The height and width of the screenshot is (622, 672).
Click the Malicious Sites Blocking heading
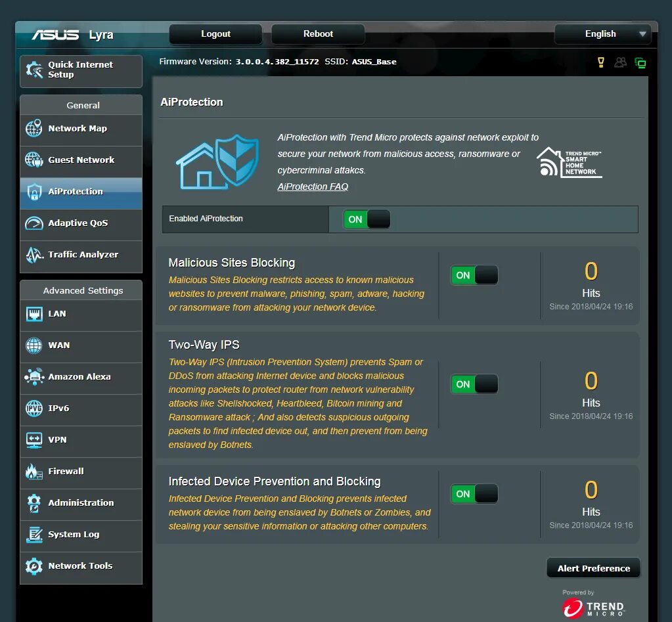232,263
